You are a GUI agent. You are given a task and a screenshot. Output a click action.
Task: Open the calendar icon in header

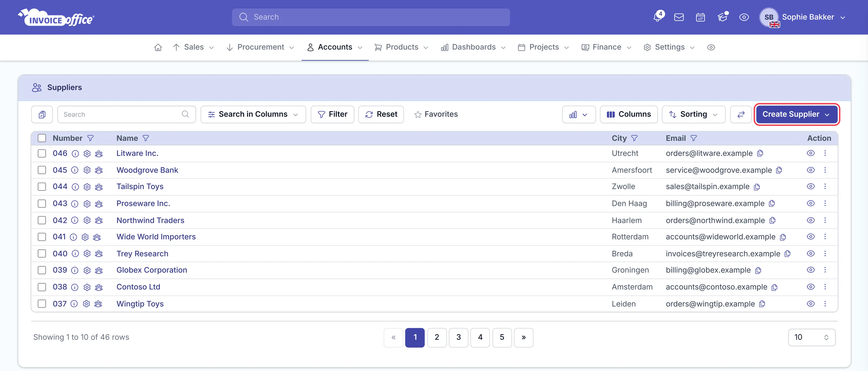(701, 17)
